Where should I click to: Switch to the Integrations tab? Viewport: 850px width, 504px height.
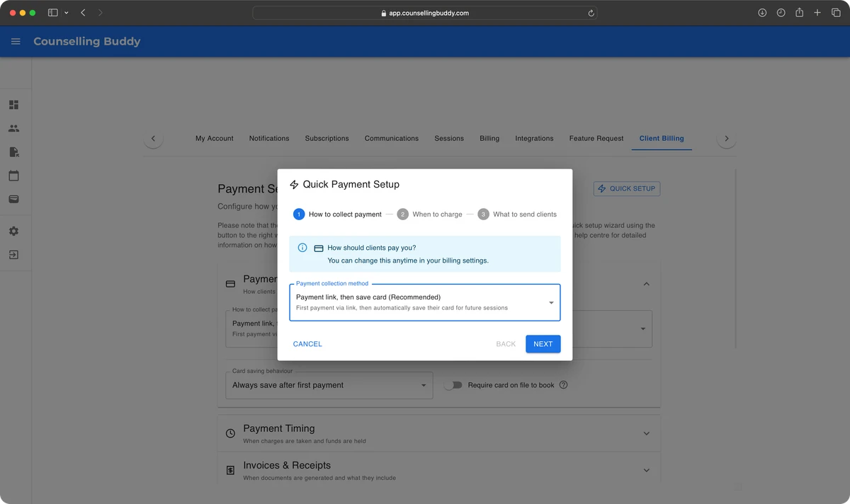point(534,139)
